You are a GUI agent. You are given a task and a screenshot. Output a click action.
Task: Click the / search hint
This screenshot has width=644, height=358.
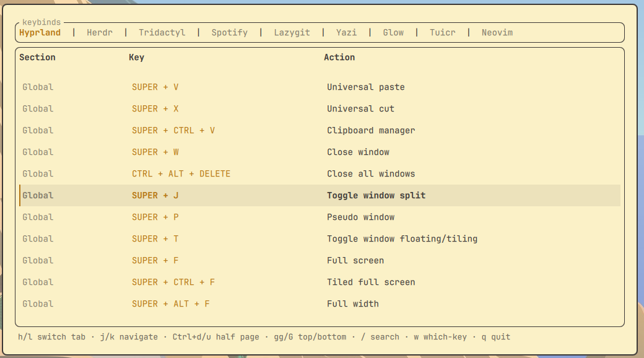pos(380,337)
